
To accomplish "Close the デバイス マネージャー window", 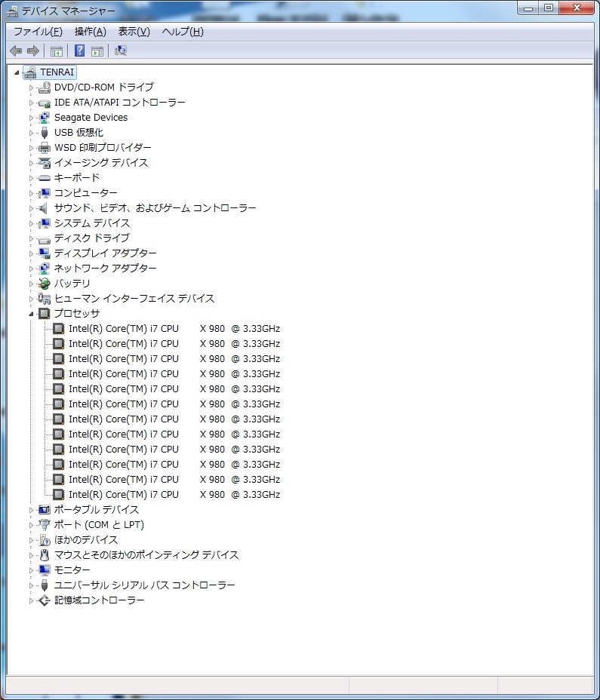I will point(577,8).
